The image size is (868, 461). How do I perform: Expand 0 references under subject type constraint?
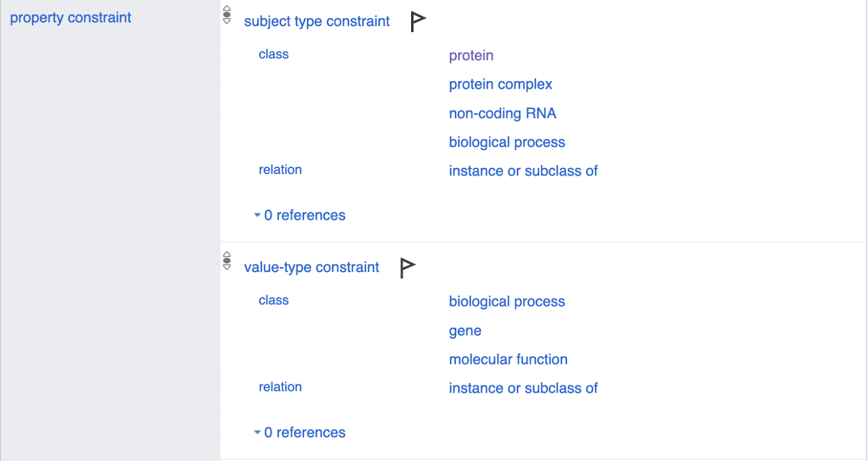(x=300, y=215)
